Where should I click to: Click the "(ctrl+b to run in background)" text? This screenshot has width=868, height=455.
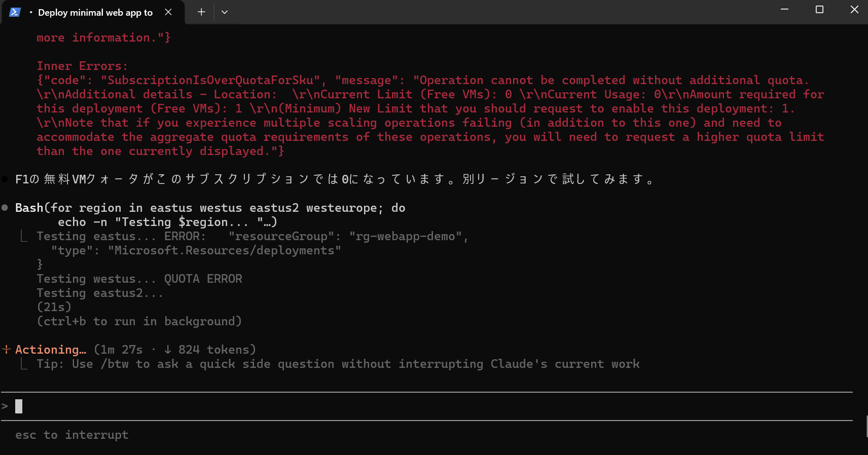(139, 321)
